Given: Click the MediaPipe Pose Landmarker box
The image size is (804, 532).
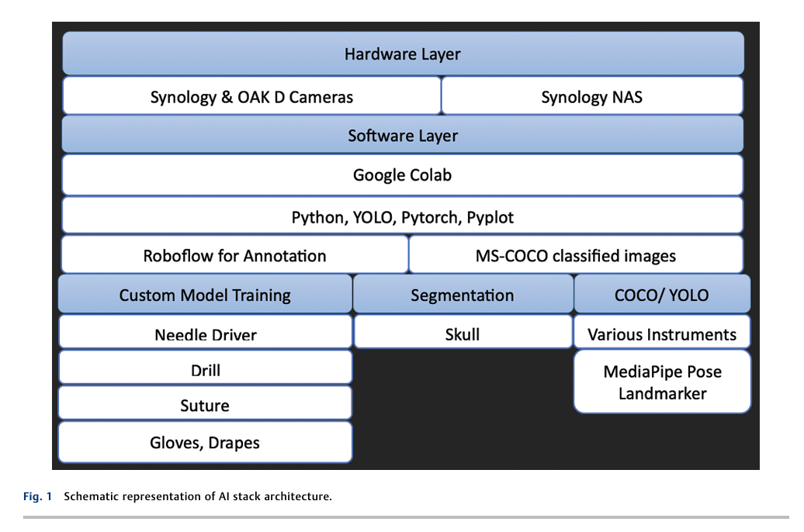Looking at the screenshot, I should click(x=662, y=382).
